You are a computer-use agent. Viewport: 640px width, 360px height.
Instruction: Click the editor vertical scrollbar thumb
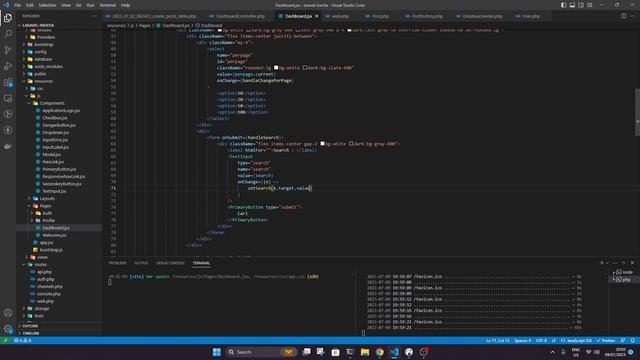tap(637, 111)
